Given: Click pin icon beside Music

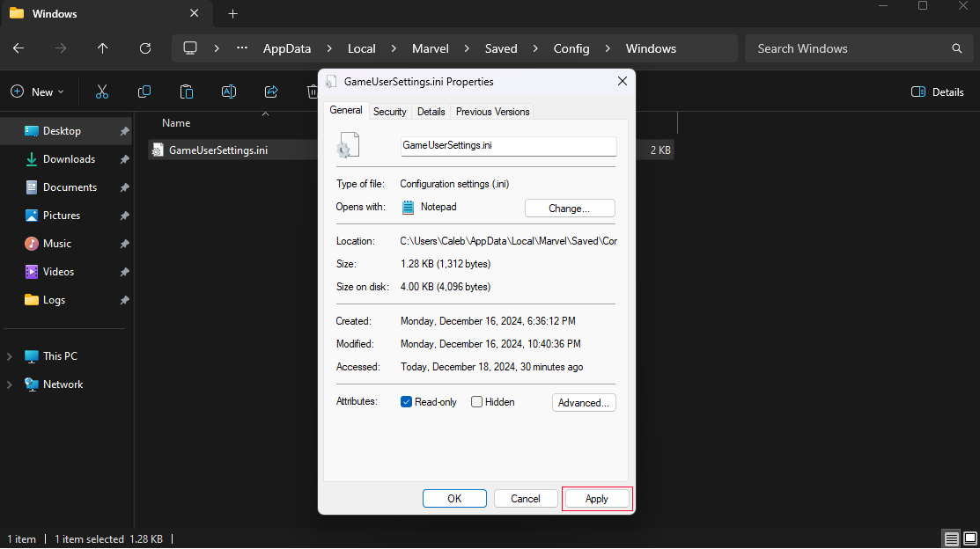Looking at the screenshot, I should click(x=124, y=244).
